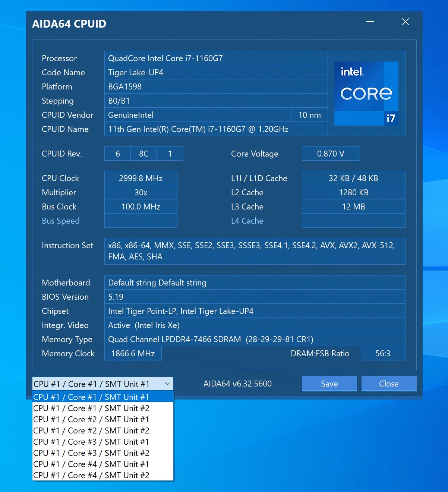This screenshot has width=448, height=492.
Task: Click the Save button
Action: pos(329,384)
